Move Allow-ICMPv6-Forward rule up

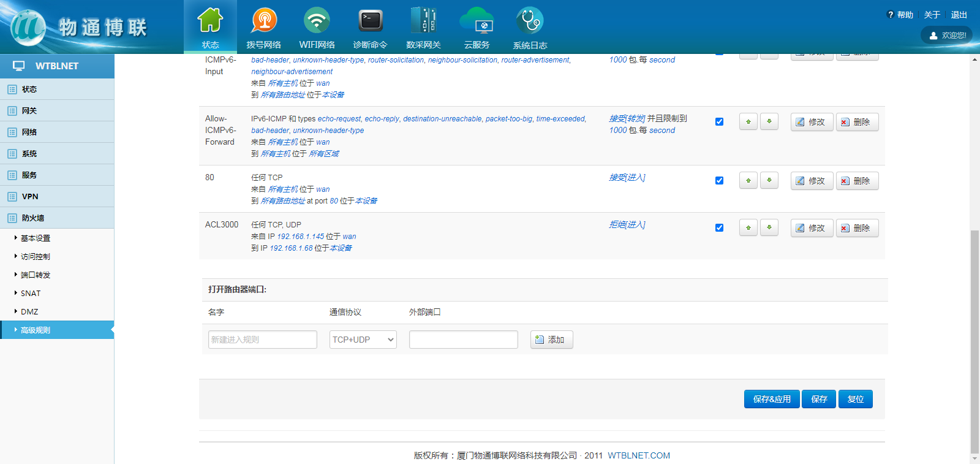coord(748,121)
